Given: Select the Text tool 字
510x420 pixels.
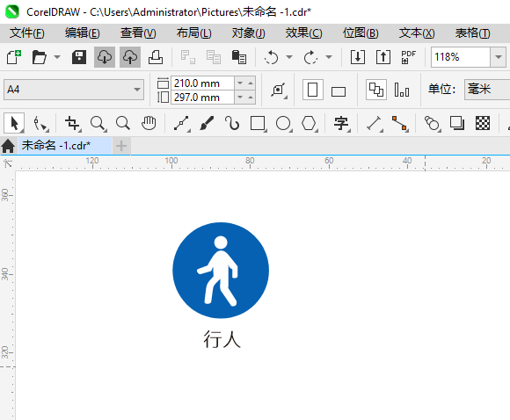Looking at the screenshot, I should (x=341, y=124).
